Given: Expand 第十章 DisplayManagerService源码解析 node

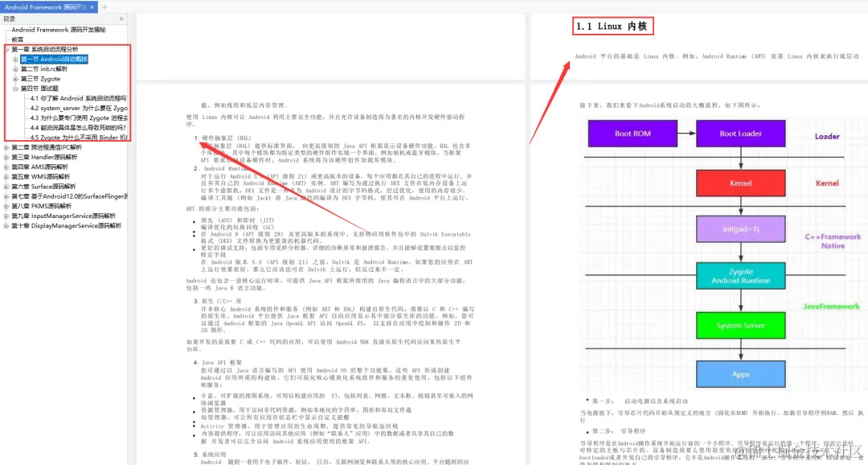Looking at the screenshot, I should 6,226.
